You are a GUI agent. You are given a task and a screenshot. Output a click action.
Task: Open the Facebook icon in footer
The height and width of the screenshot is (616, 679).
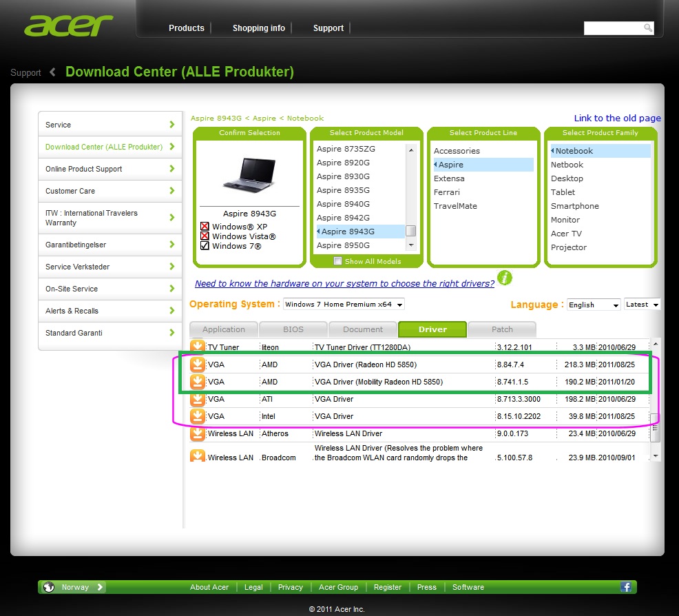[625, 587]
